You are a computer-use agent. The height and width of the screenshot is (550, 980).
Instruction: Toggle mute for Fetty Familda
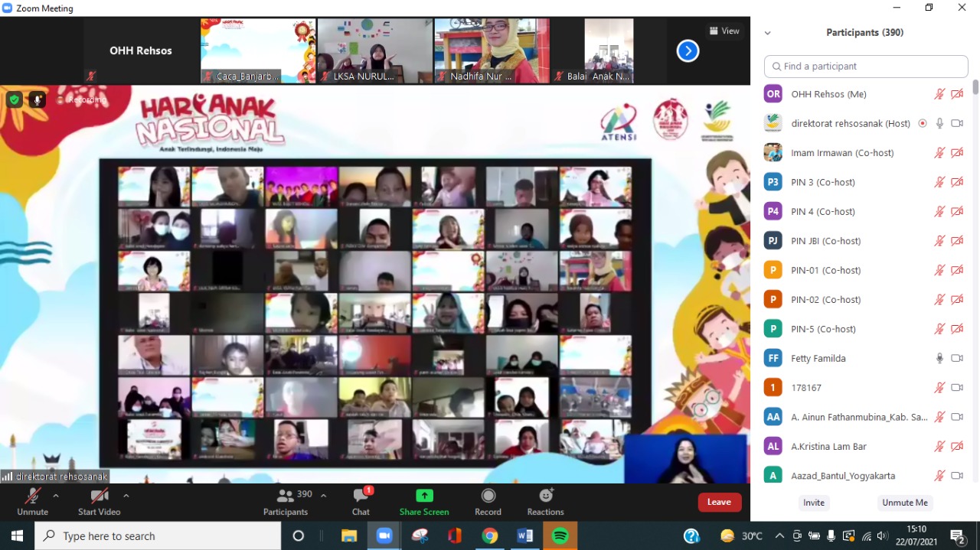939,358
